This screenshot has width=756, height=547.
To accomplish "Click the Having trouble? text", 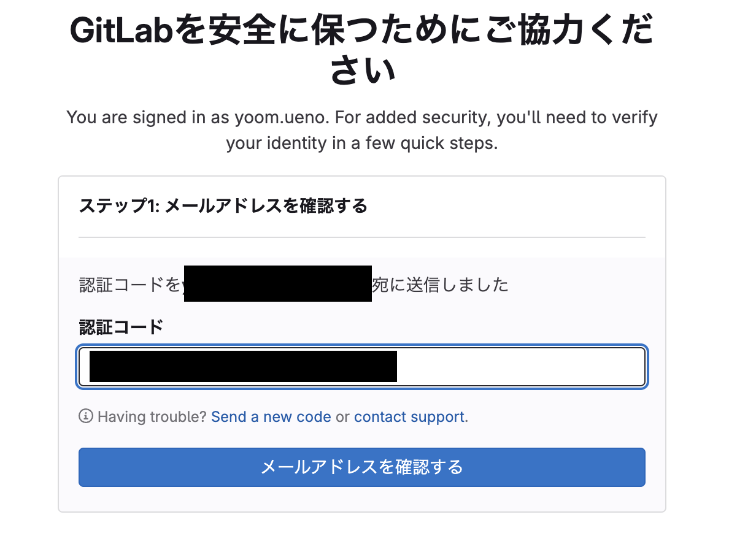I will [x=152, y=417].
